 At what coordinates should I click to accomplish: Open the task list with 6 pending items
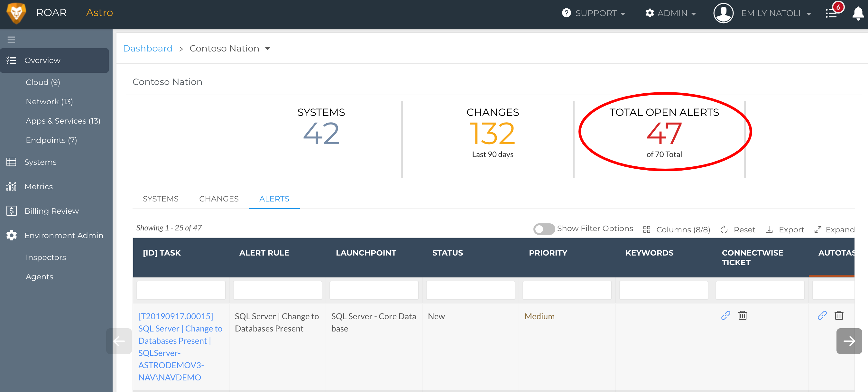(x=832, y=13)
